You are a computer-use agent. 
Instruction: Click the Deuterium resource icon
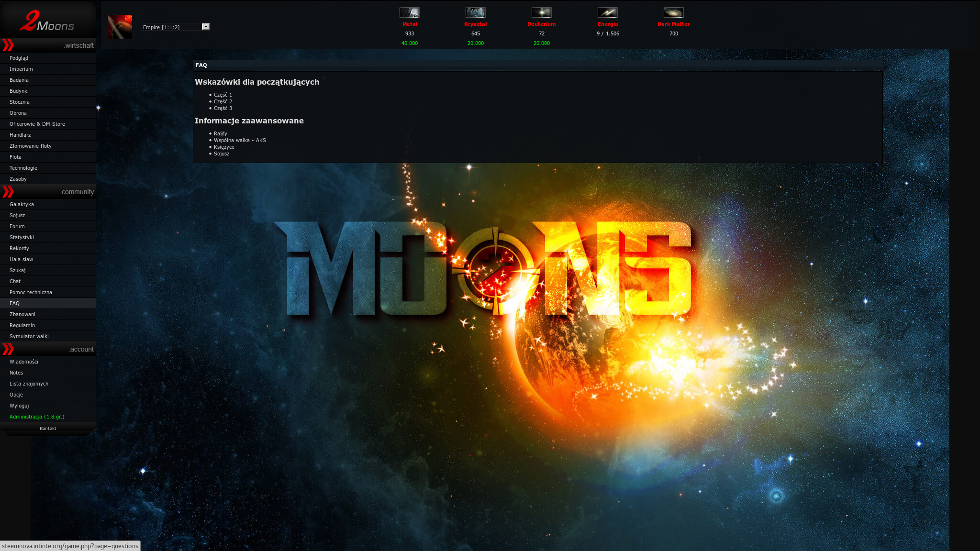click(542, 12)
